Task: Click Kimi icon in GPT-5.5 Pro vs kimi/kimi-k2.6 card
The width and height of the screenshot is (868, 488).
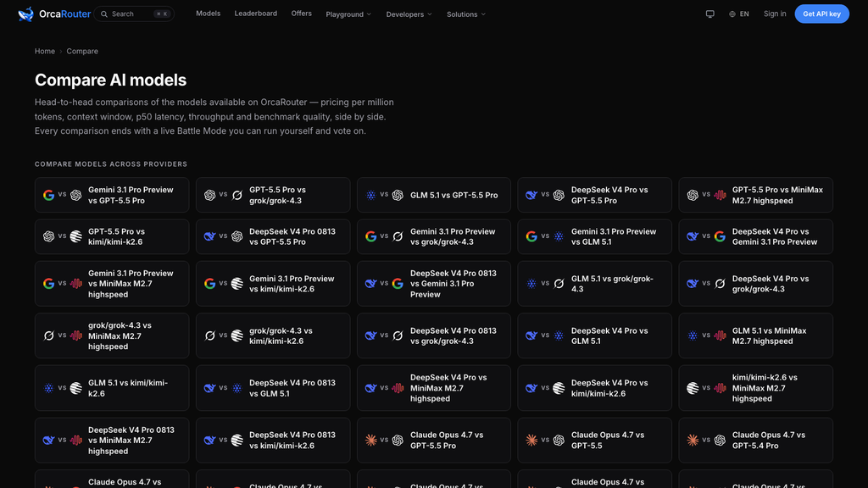Action: [75, 236]
